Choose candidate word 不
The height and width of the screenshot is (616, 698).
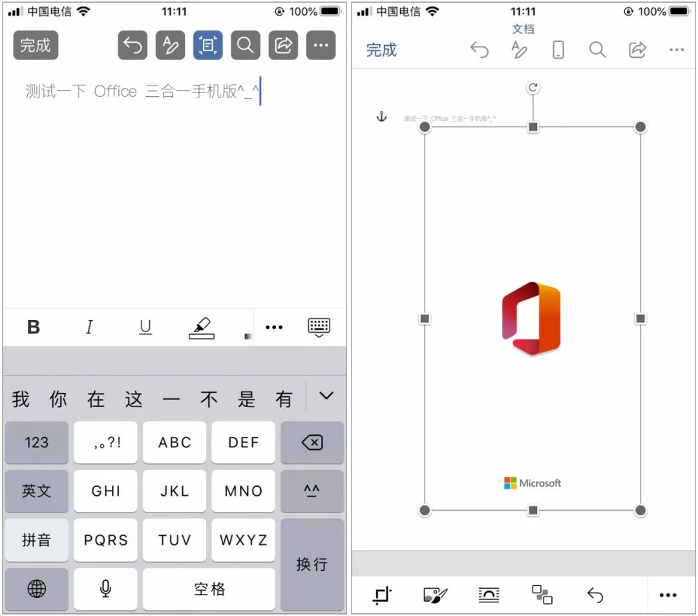click(209, 399)
